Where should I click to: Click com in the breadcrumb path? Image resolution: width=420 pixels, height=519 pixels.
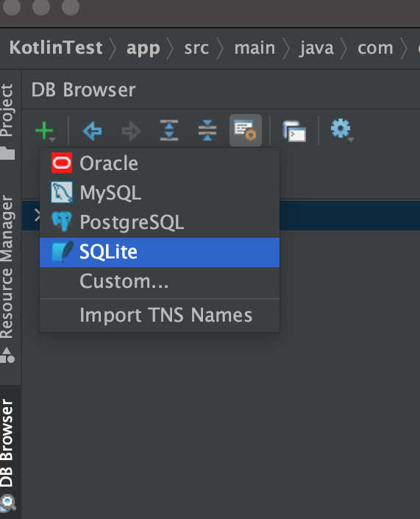click(x=375, y=49)
